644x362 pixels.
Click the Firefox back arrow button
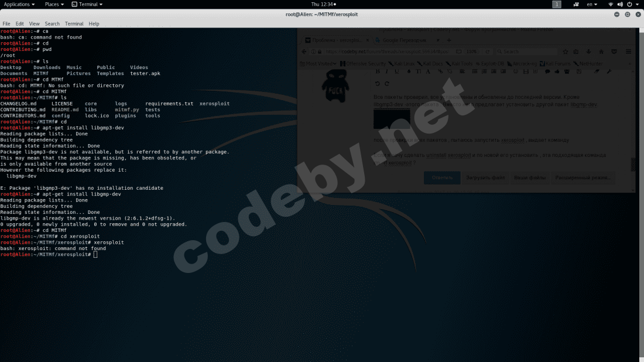[x=304, y=52]
